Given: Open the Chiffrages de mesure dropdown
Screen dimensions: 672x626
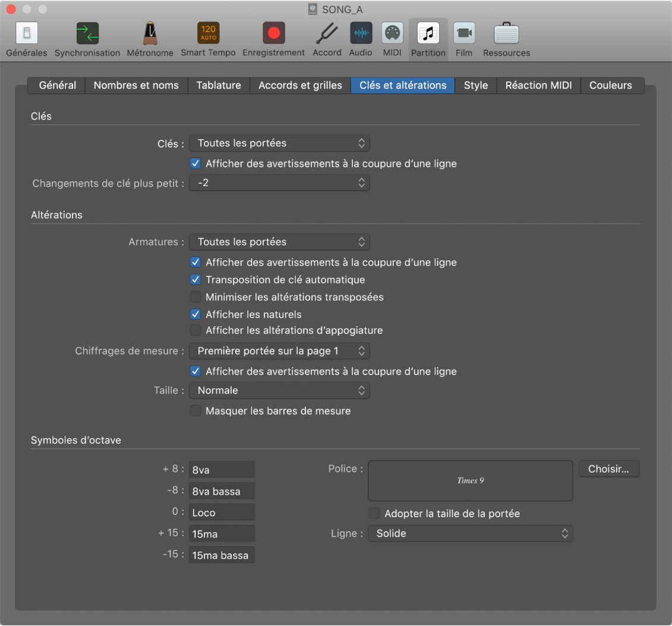Looking at the screenshot, I should (x=279, y=351).
